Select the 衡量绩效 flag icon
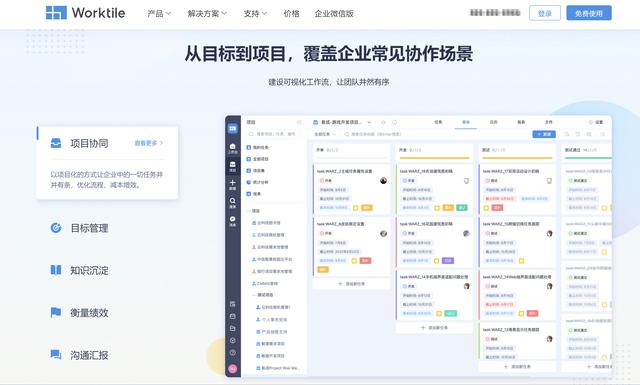Viewport: 640px width, 385px height. (x=56, y=312)
